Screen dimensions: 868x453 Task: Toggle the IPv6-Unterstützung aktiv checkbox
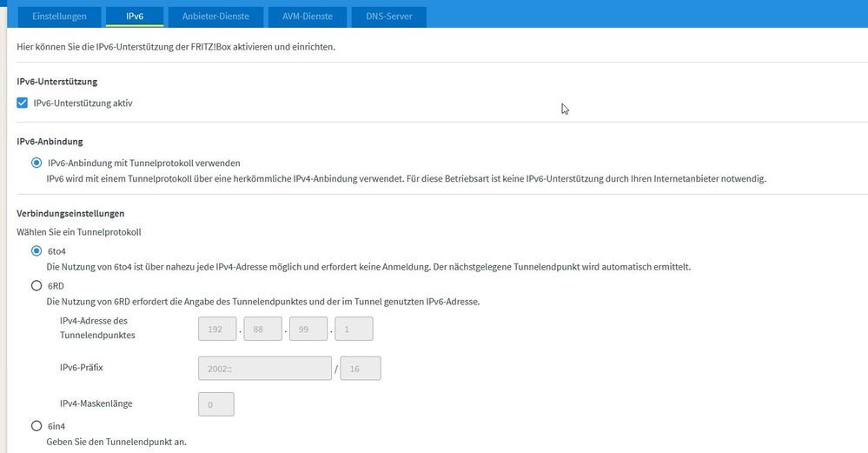23,103
